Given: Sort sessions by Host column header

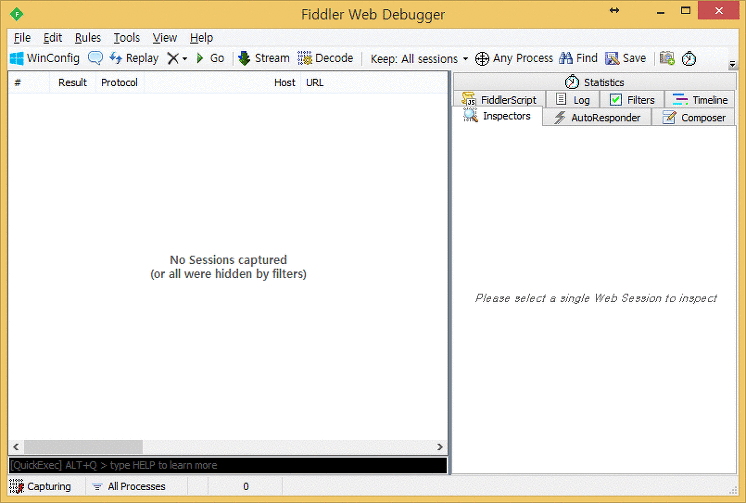Looking at the screenshot, I should click(x=222, y=82).
